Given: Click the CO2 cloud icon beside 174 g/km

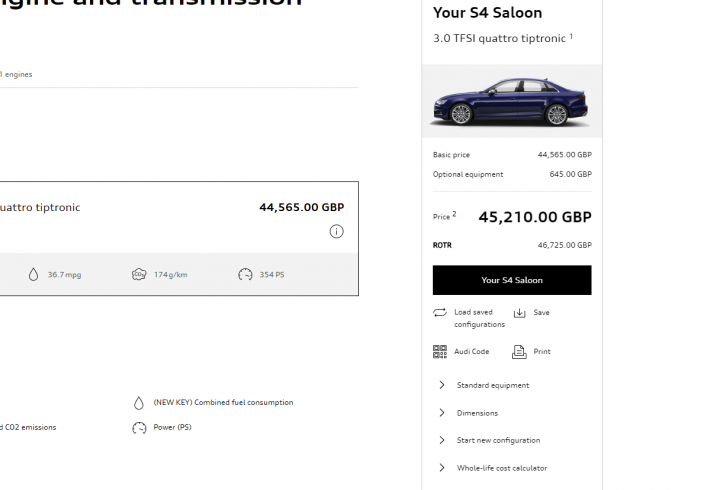Looking at the screenshot, I should (139, 275).
